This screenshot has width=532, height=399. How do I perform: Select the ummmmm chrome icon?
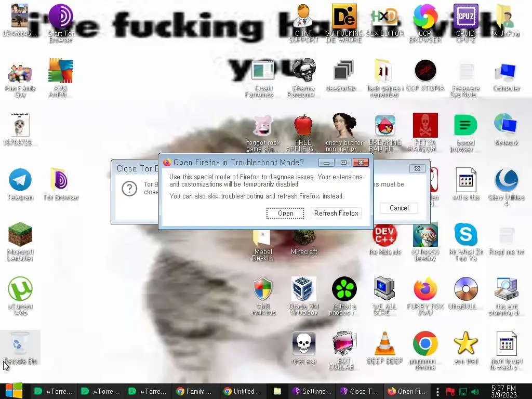pyautogui.click(x=425, y=350)
